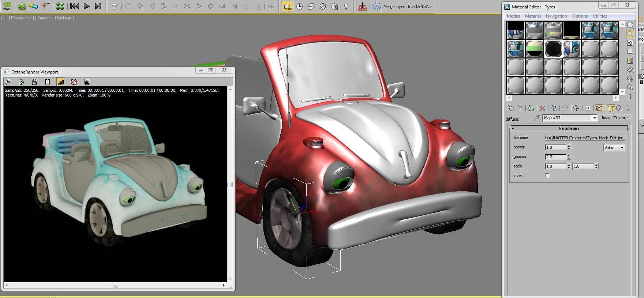Click the lock icon in OctaneRender Viewport
The width and height of the screenshot is (644, 298).
(x=34, y=82)
